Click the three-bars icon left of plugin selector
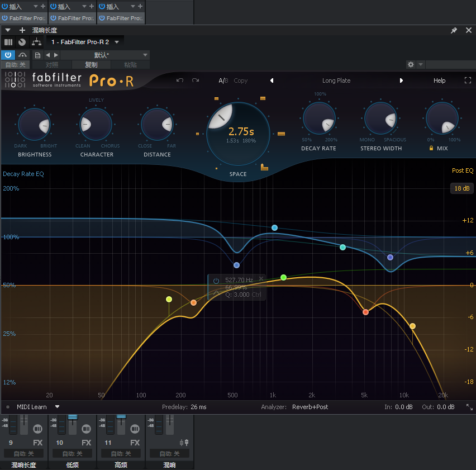The width and height of the screenshot is (476, 470). point(8,42)
